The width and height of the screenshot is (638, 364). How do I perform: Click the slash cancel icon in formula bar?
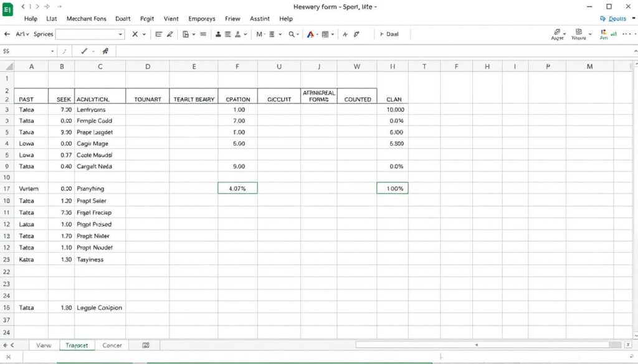pyautogui.click(x=64, y=51)
